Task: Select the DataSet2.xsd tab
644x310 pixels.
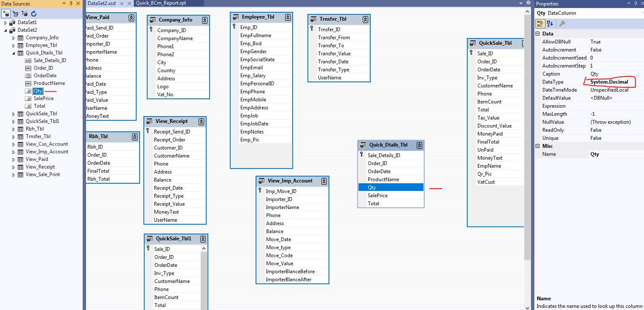Action: pyautogui.click(x=101, y=3)
